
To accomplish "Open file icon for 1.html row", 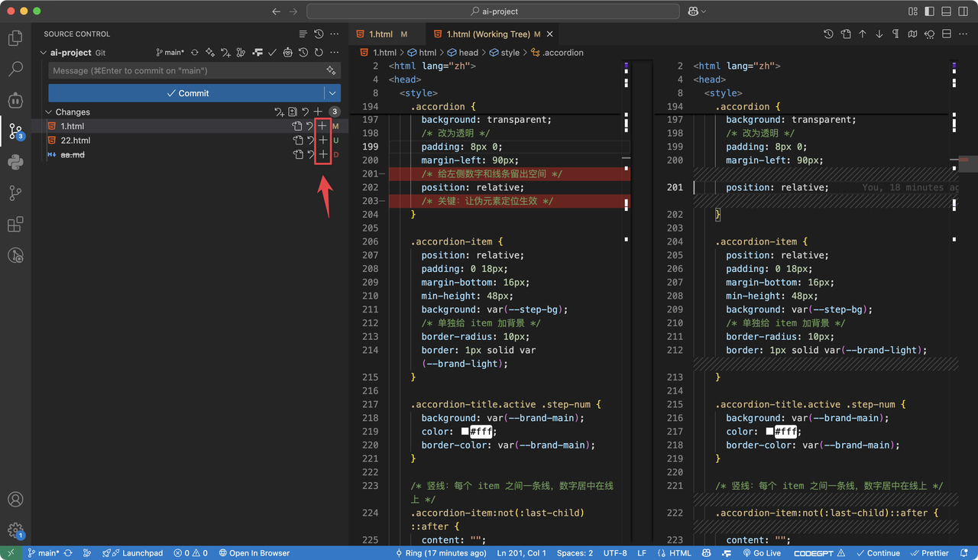I will coord(297,126).
